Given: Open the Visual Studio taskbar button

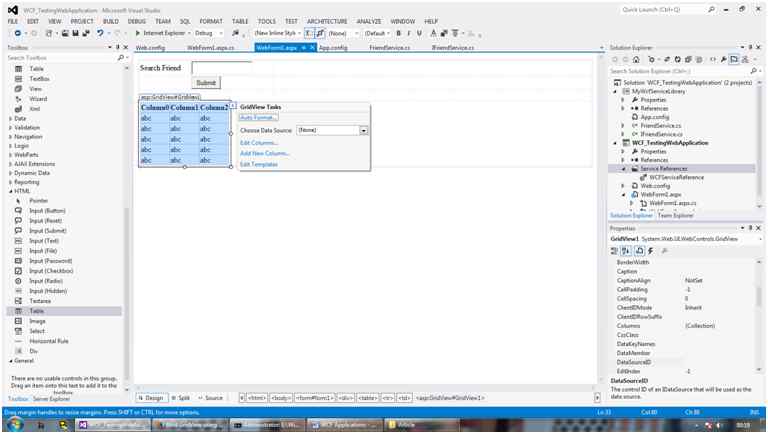Looking at the screenshot, I should pos(114,425).
